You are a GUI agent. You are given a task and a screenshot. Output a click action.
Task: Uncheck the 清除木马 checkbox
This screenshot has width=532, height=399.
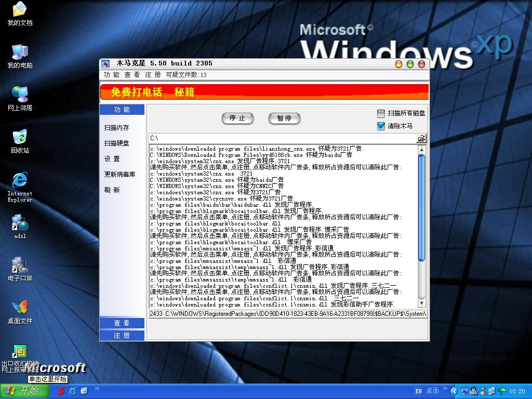point(381,126)
